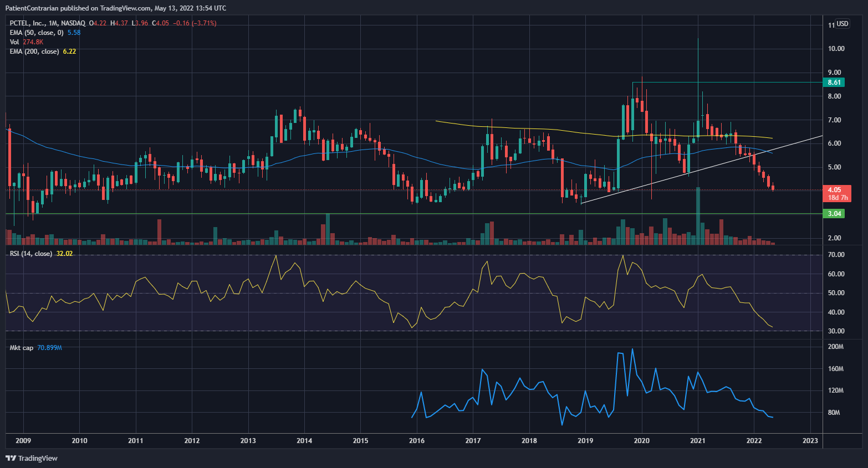The height and width of the screenshot is (468, 868).
Task: Click the −0.16 (−3.71%) change value
Action: click(195, 23)
